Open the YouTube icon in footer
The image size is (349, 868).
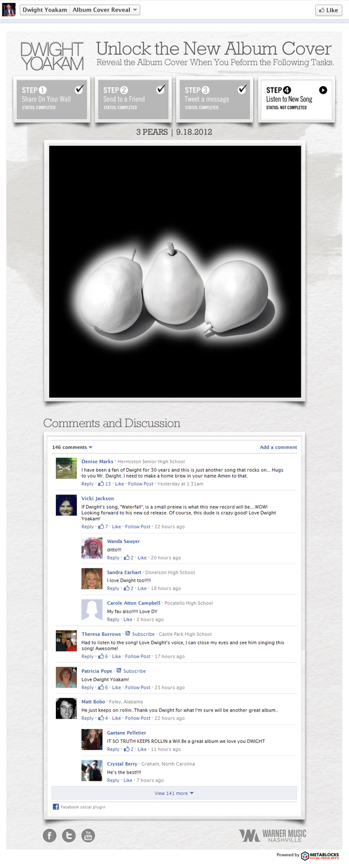(88, 835)
